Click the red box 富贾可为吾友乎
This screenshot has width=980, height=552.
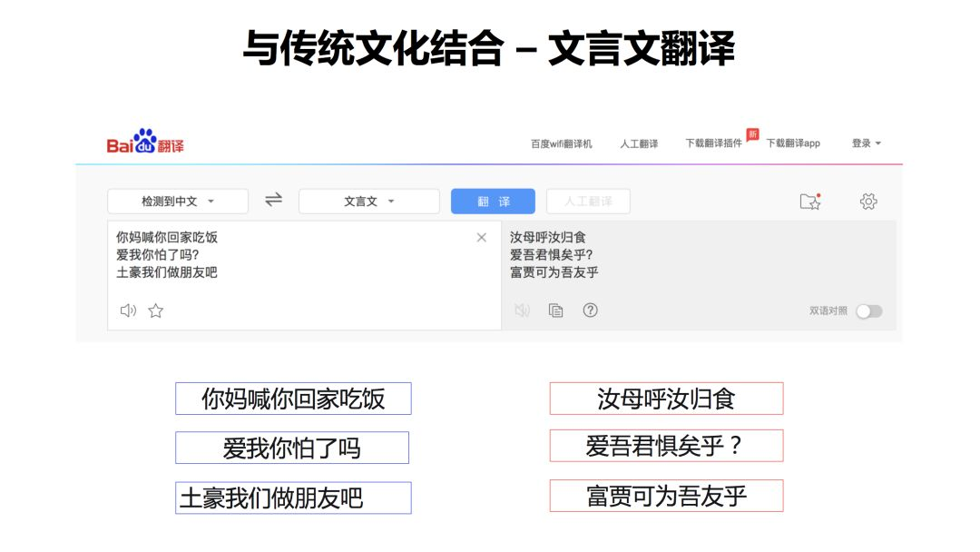coord(666,496)
